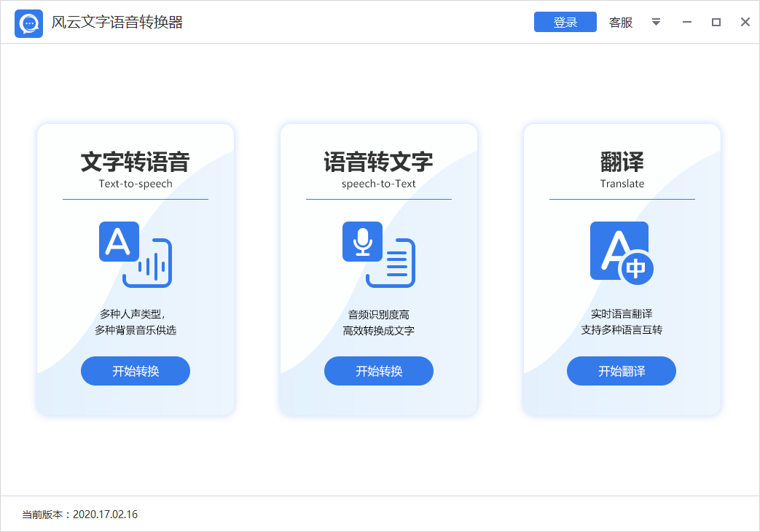Expand the arrow menu next to 客服

click(x=656, y=22)
